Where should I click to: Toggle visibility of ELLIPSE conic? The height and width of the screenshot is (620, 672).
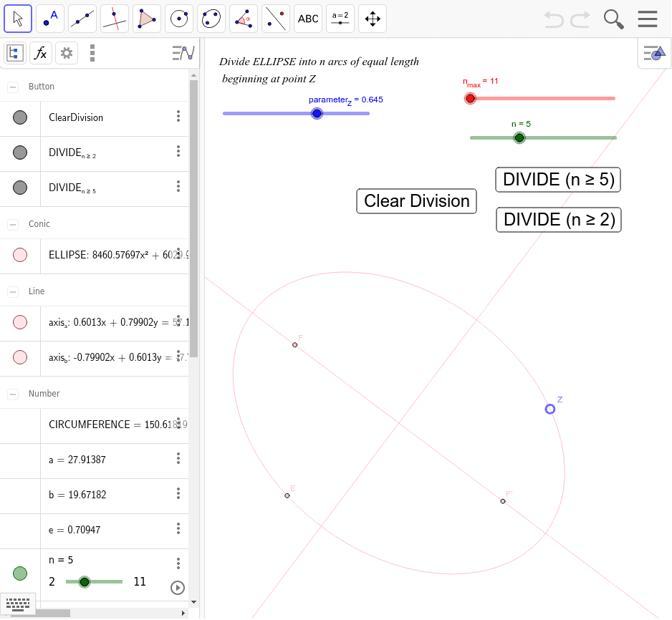pos(20,255)
